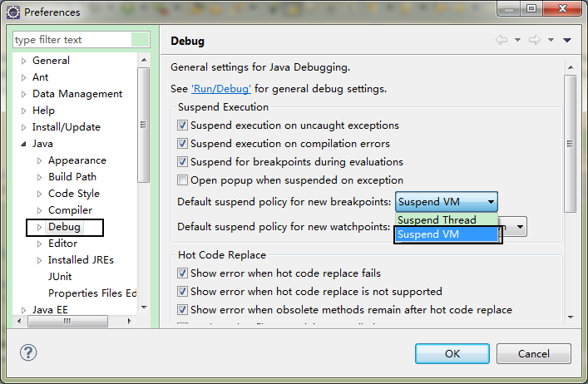The image size is (588, 384).
Task: Choose Suspend Thread from the dropdown list
Action: point(437,220)
